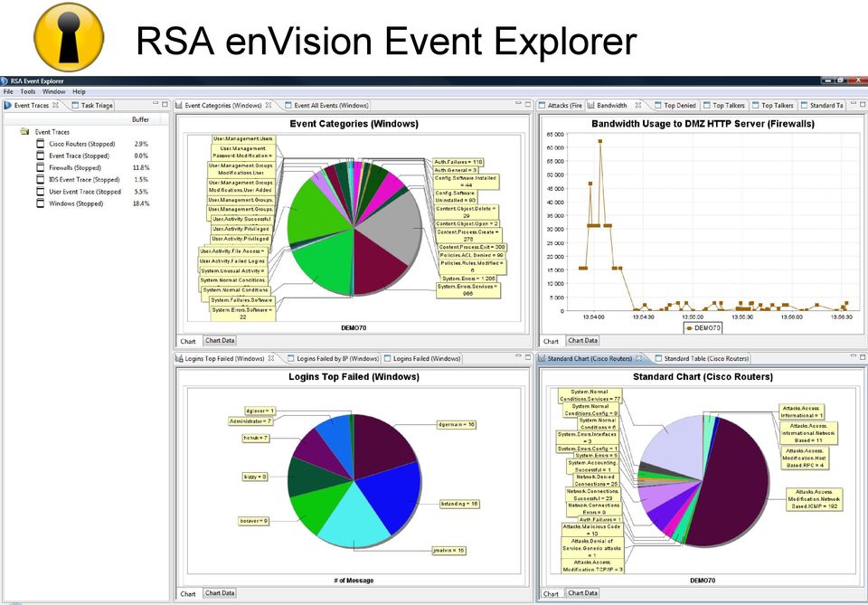Select Chart tab under Event Categories chart
Image resolution: width=868 pixels, height=605 pixels.
point(188,342)
